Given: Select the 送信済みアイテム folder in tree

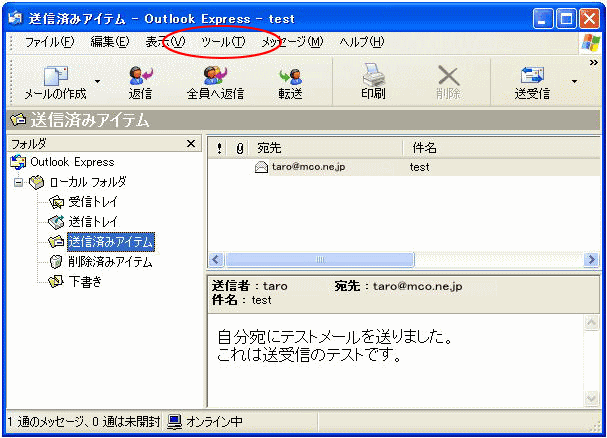Looking at the screenshot, I should (111, 242).
